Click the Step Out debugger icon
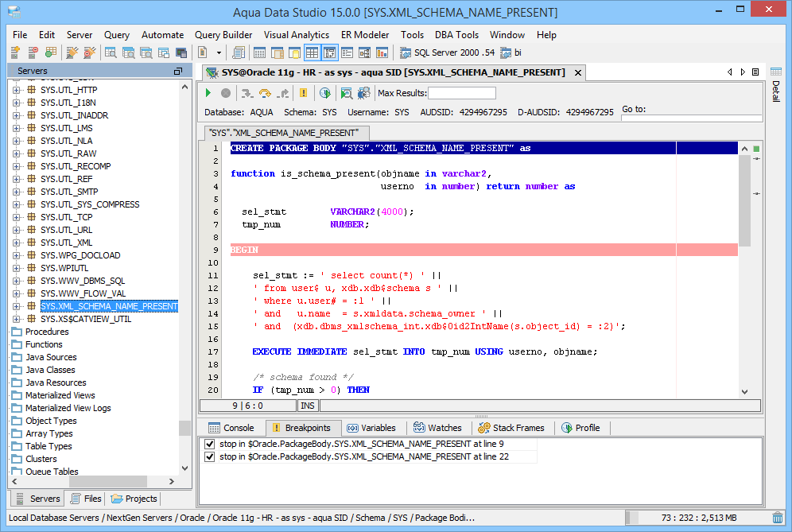 (283, 93)
